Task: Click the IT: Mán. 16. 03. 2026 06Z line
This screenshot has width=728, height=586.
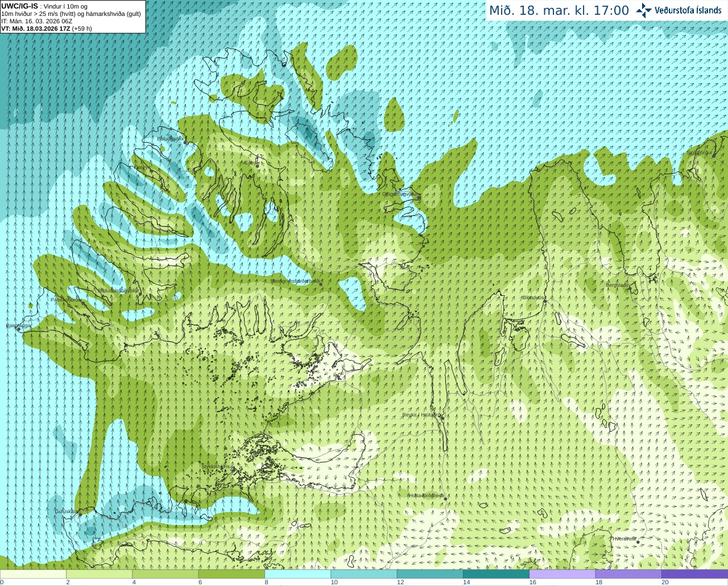Action: [36, 21]
